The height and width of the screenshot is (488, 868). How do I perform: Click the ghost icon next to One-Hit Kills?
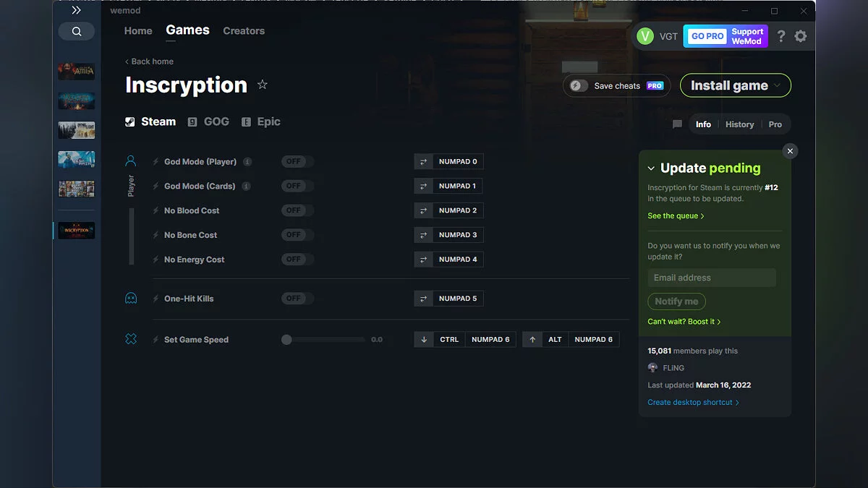131,297
